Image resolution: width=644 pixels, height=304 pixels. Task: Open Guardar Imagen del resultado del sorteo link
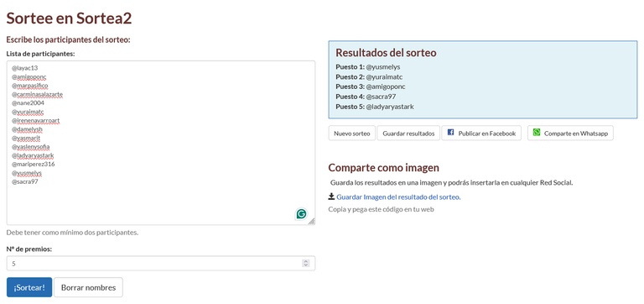point(398,197)
